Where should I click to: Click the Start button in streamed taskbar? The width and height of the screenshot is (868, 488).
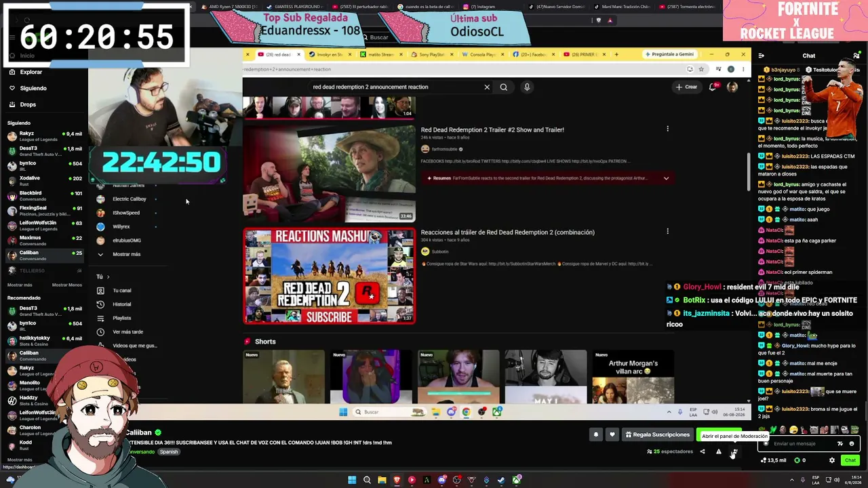[343, 412]
